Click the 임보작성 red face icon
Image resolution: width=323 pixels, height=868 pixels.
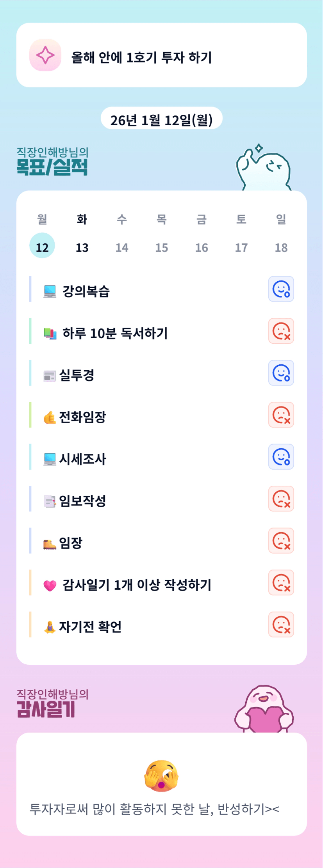[x=281, y=499]
